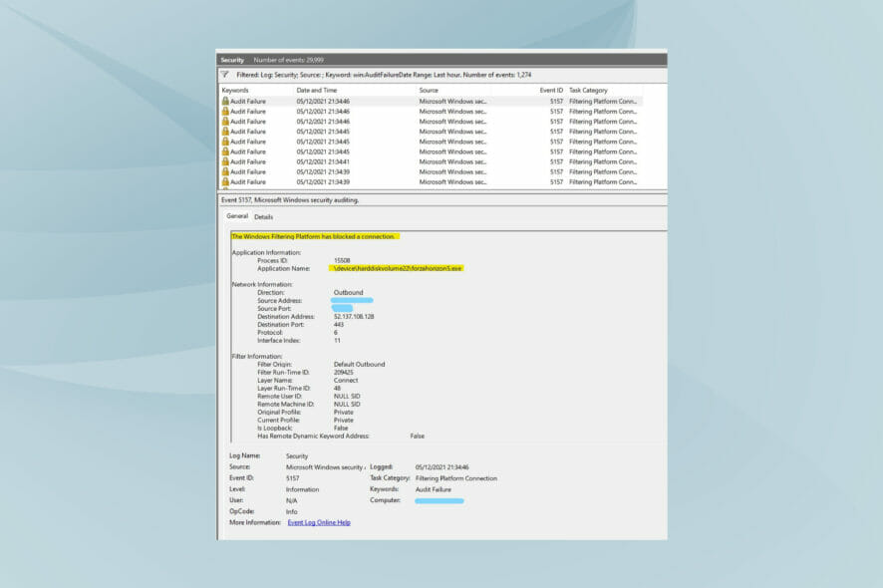Click Source value 'Microsoft Windows security' in details
The width and height of the screenshot is (883, 588).
[x=326, y=467]
